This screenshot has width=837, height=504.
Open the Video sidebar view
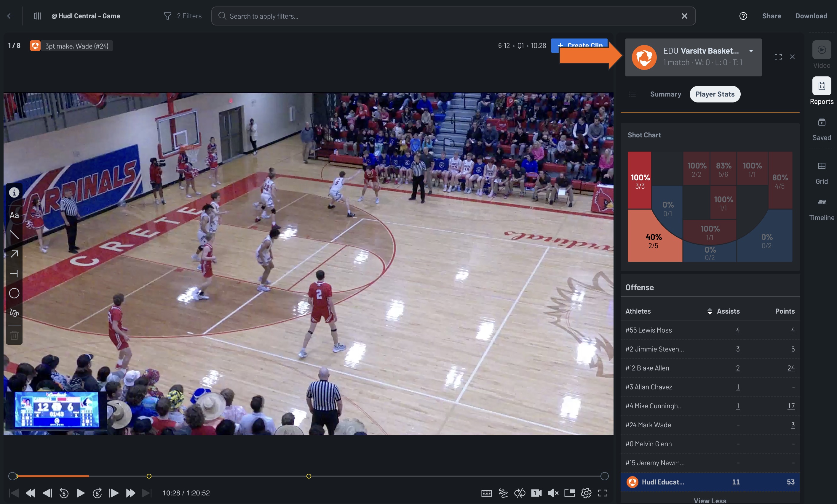click(x=822, y=55)
